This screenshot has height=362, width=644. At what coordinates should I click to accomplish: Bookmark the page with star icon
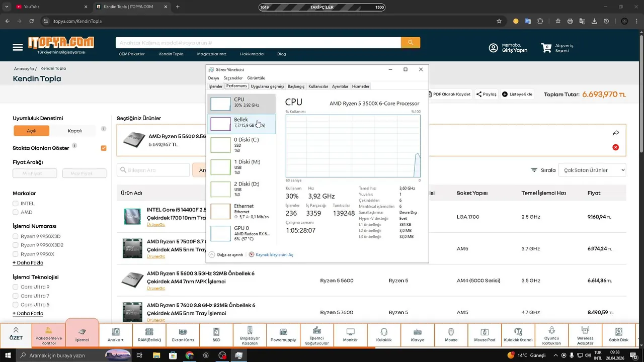pos(499,21)
